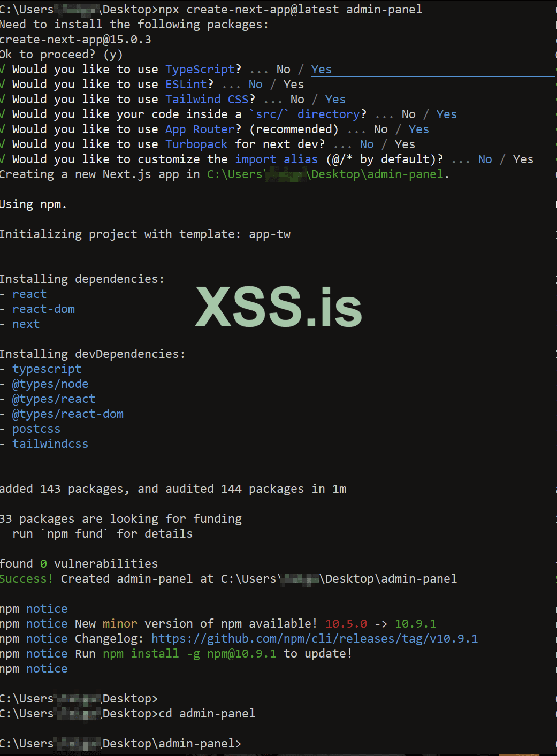
Task: Click 'Using npm.' line
Action: coord(34,204)
